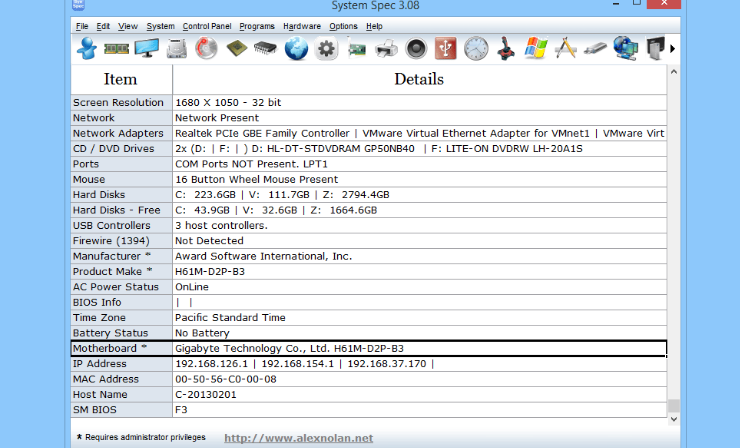This screenshot has height=448, width=740.
Task: Open the red USB icon
Action: pyautogui.click(x=446, y=48)
